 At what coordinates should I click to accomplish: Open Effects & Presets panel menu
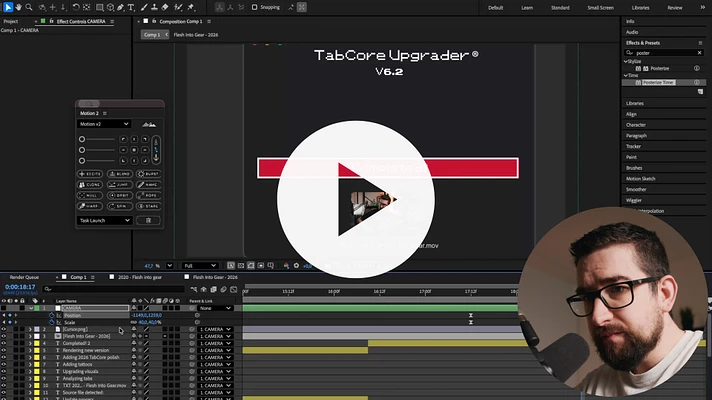pyautogui.click(x=700, y=43)
